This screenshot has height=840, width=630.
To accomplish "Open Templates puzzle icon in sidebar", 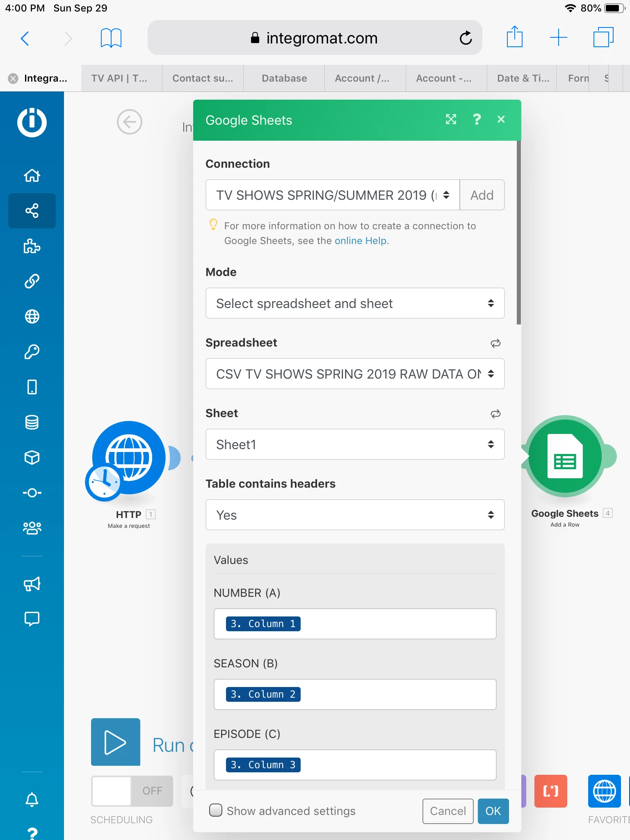I will click(x=32, y=246).
